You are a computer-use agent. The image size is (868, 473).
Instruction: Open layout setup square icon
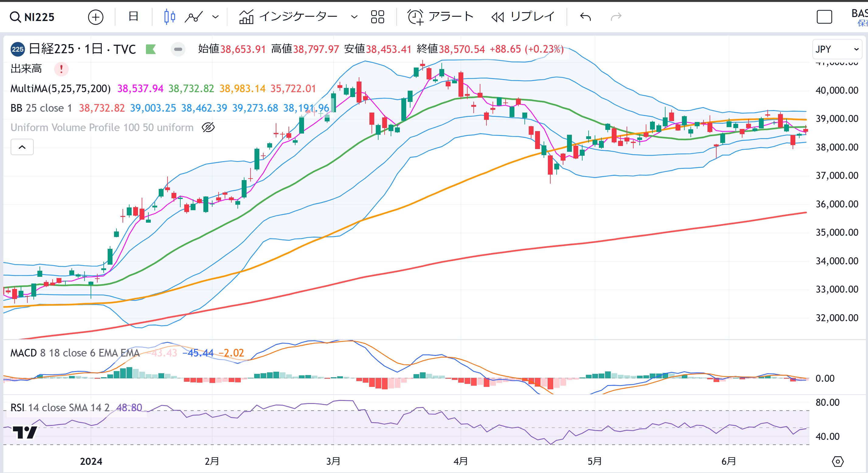tap(824, 17)
